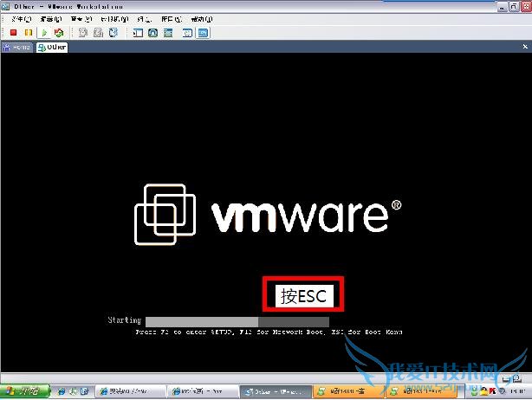Screen dimensions: 532x400
Task: Click the Starting boot progress bar
Action: (237, 322)
